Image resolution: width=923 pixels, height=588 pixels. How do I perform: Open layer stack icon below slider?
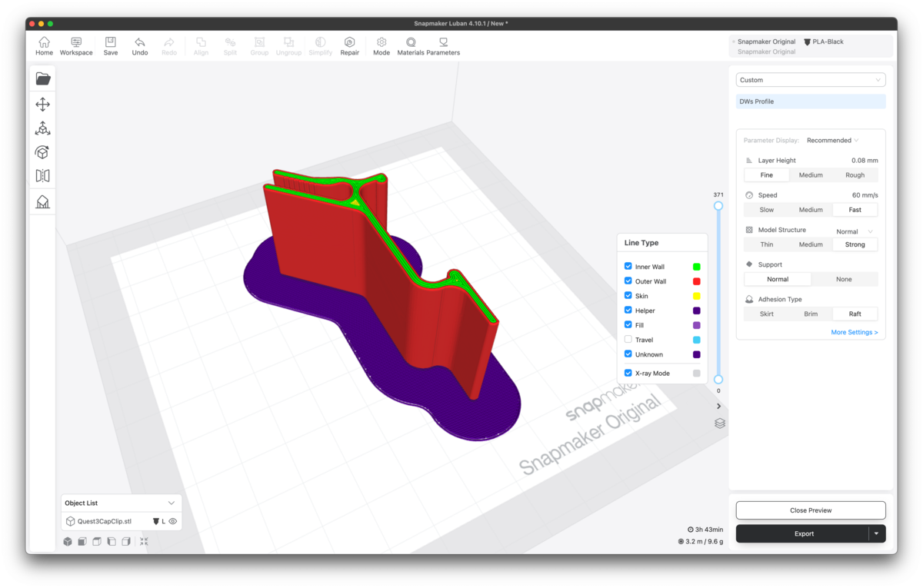tap(720, 424)
